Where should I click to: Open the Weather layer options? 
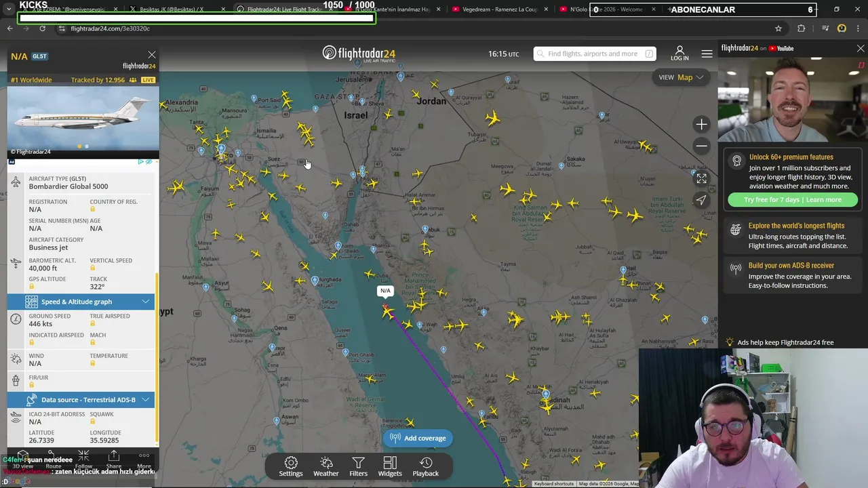coord(326,466)
